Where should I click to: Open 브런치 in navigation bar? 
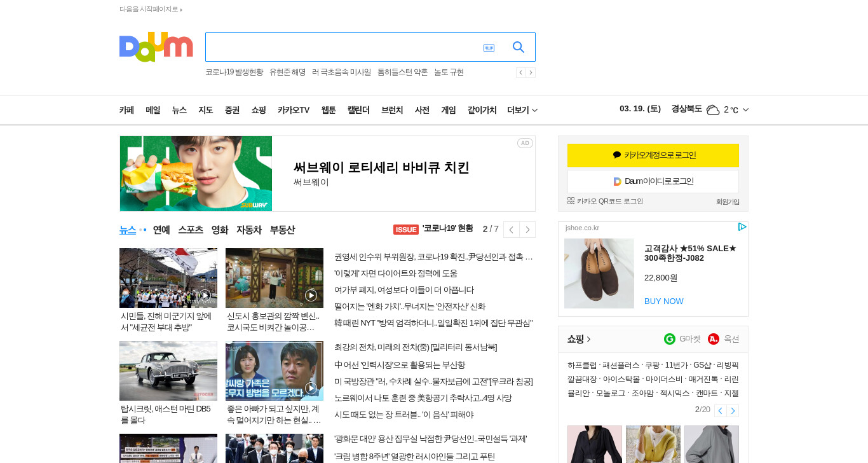coord(392,110)
